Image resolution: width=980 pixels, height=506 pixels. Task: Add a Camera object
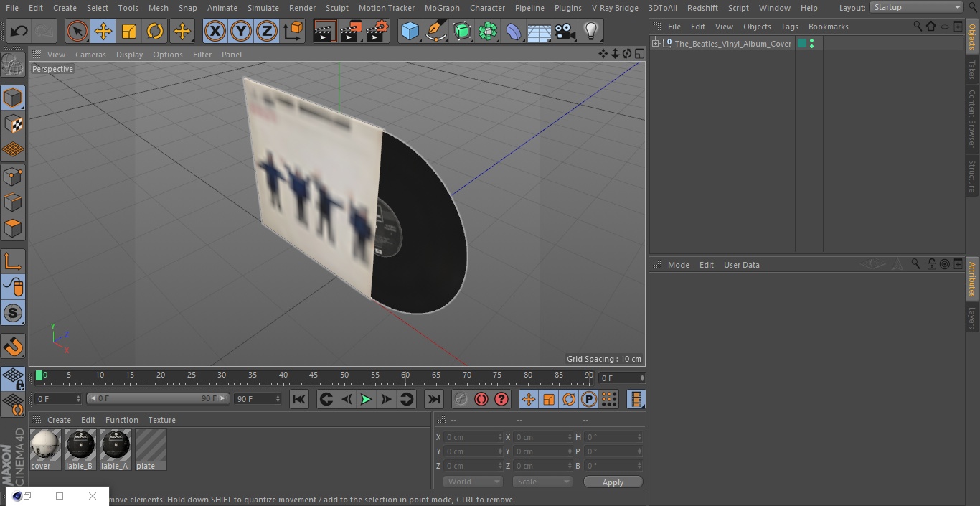[x=565, y=32]
